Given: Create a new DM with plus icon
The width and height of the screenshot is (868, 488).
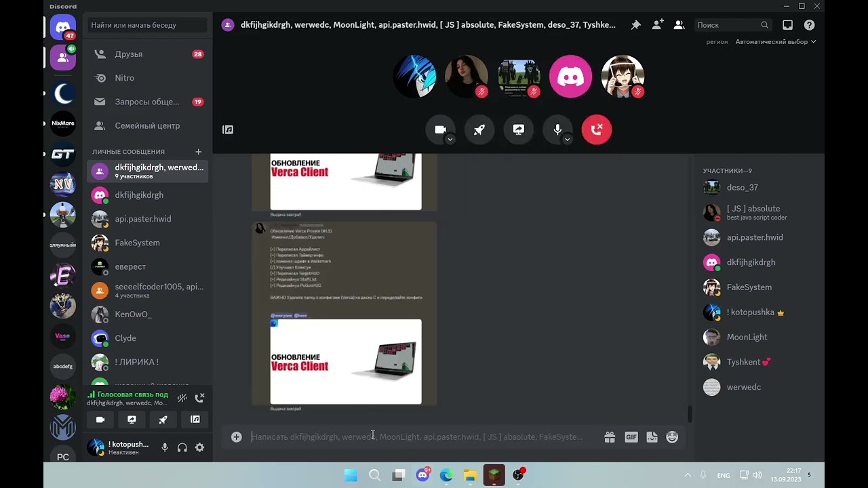Looking at the screenshot, I should pyautogui.click(x=199, y=152).
